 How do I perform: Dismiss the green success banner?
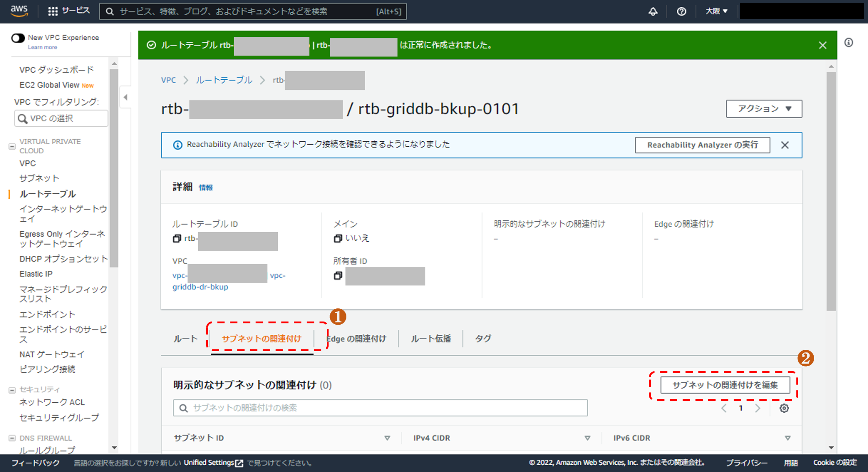[x=822, y=45]
